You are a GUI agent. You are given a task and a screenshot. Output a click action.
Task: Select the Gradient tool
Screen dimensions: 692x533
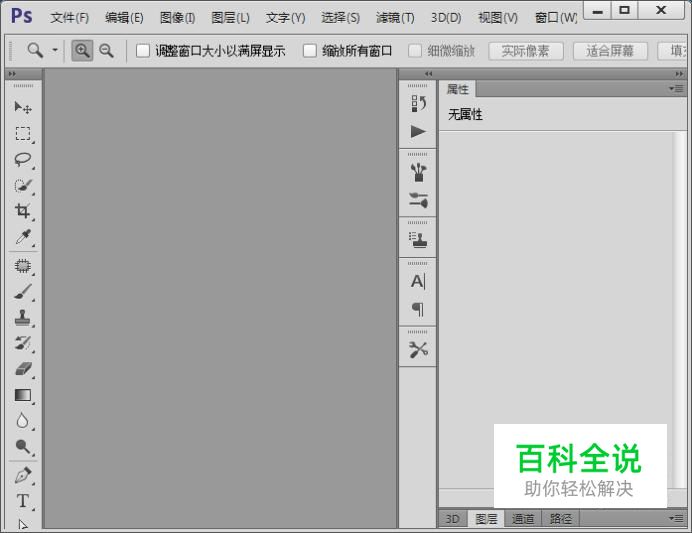pyautogui.click(x=23, y=395)
